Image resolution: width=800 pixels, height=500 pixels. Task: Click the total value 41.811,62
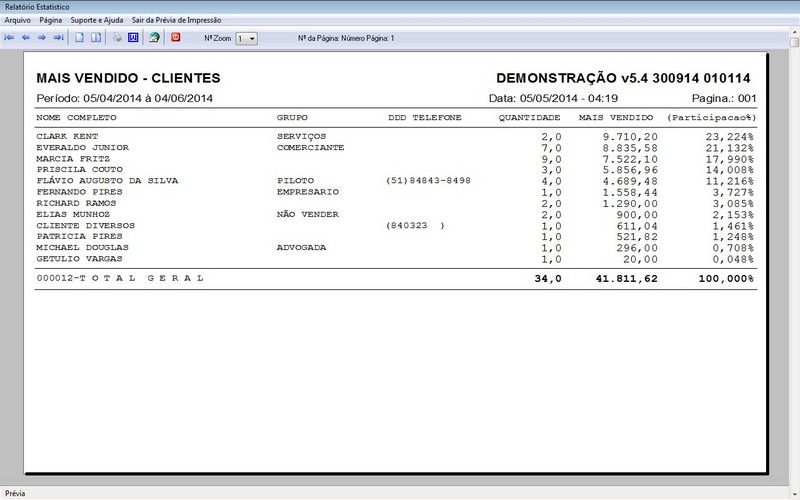[627, 279]
